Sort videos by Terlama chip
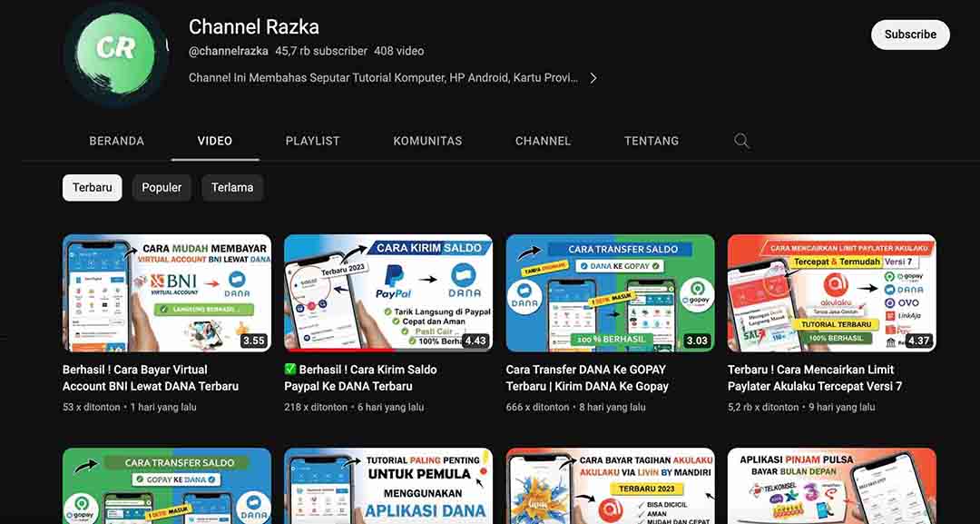 pos(232,188)
